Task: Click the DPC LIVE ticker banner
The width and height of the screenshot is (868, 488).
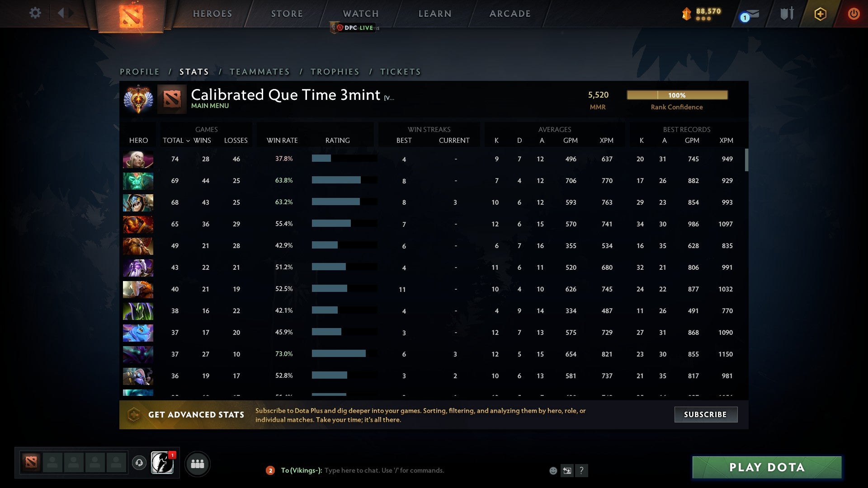Action: (x=355, y=28)
